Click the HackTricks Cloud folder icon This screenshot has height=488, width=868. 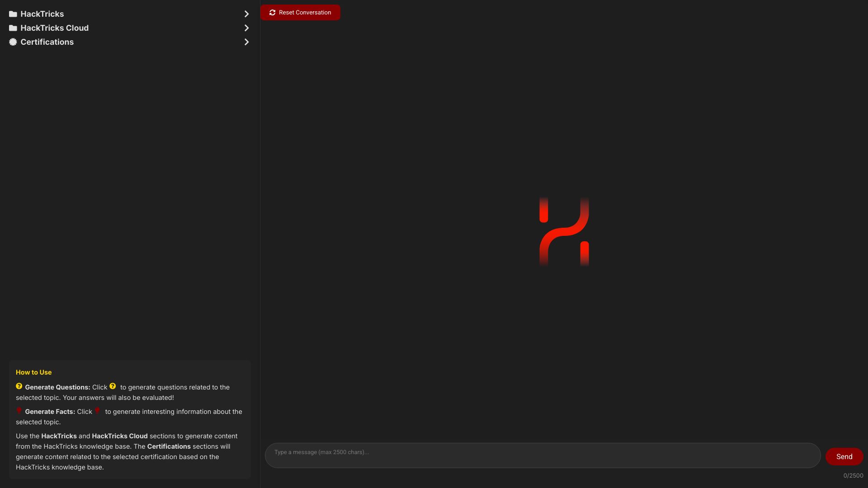tap(13, 28)
